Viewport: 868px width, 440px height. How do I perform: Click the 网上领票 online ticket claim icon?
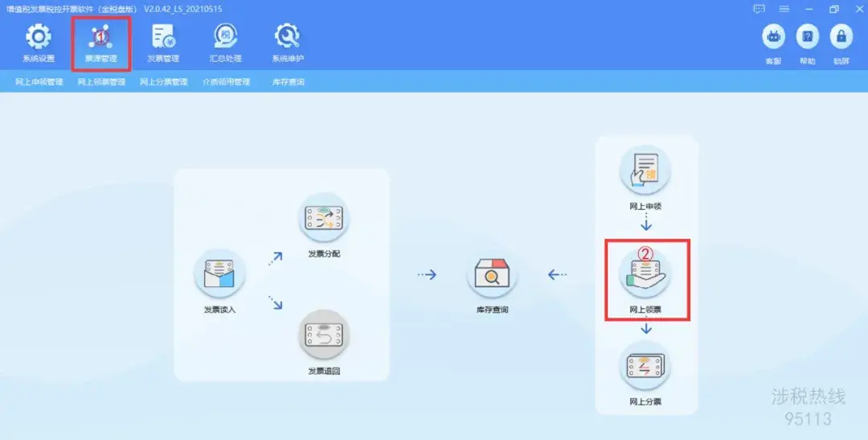tap(645, 273)
